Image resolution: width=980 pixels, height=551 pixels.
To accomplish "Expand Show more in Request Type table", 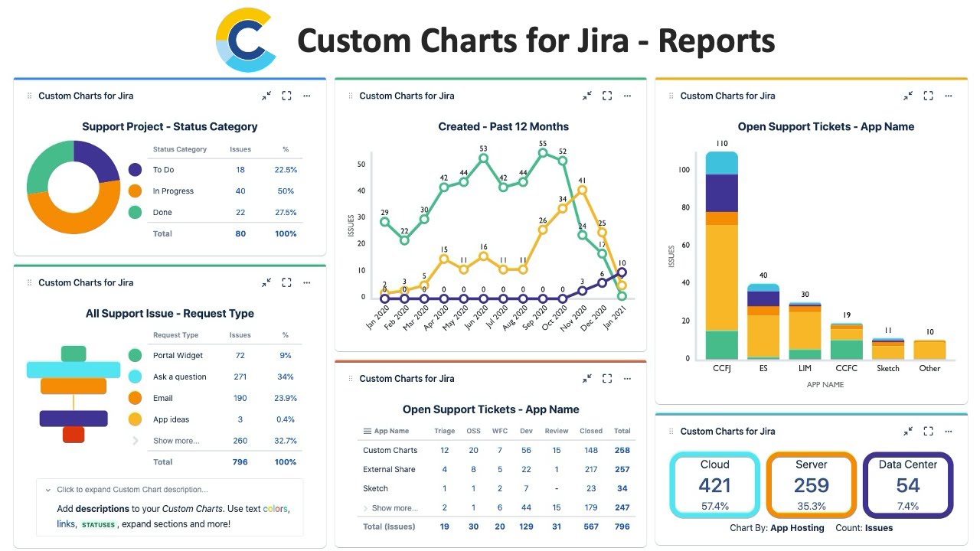I will (176, 441).
